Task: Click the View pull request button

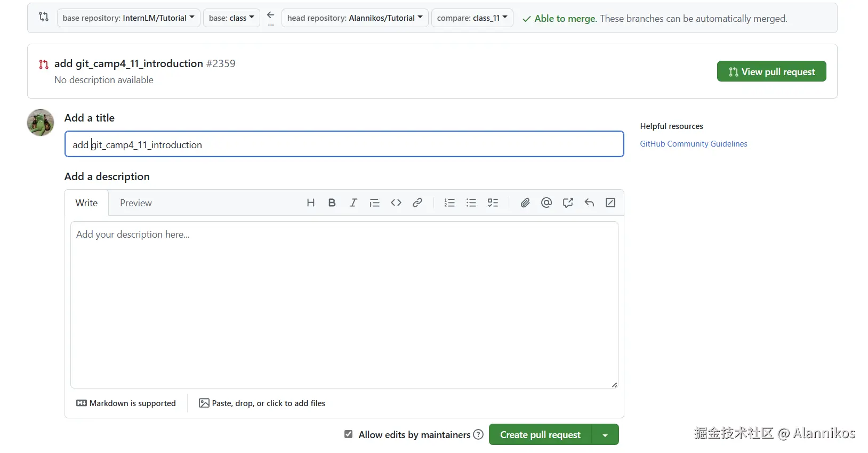Action: pos(771,71)
